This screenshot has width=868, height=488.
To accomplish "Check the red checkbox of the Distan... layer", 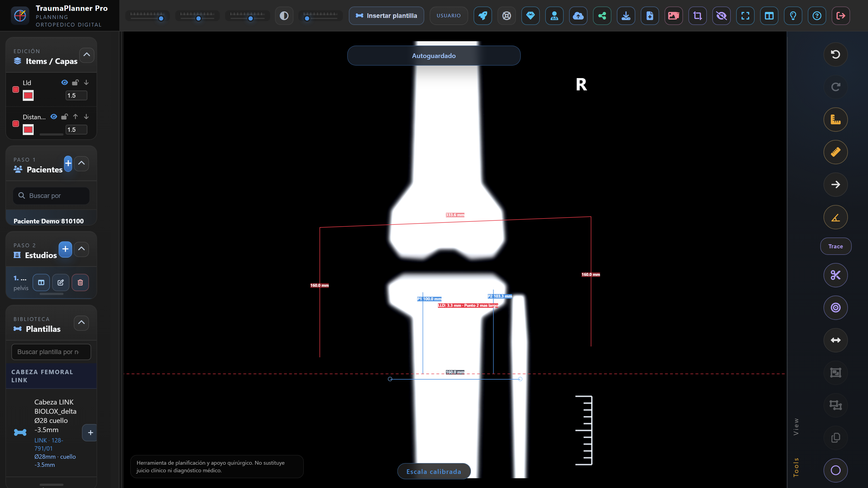I will point(15,124).
